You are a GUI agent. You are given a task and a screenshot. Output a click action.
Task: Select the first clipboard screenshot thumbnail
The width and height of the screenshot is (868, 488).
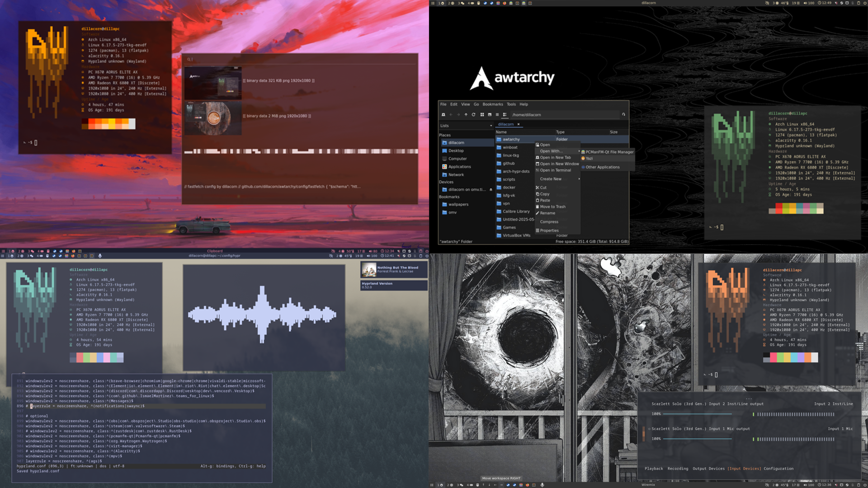point(213,83)
